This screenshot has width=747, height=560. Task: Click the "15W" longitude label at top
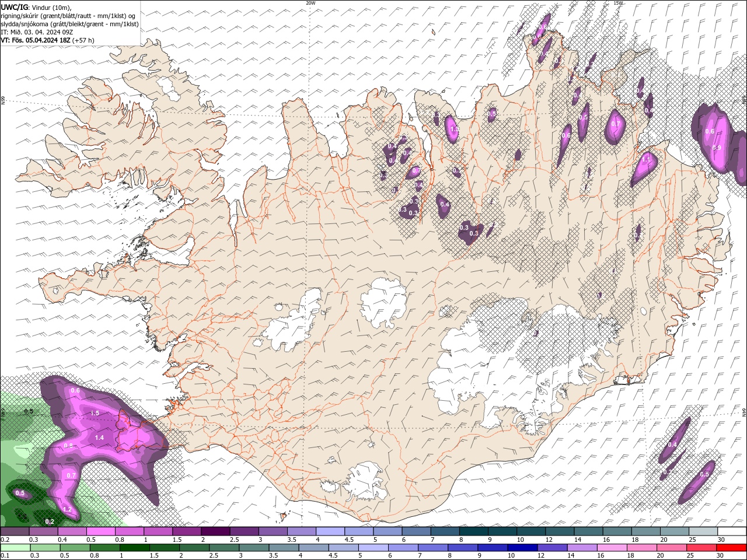pyautogui.click(x=618, y=3)
